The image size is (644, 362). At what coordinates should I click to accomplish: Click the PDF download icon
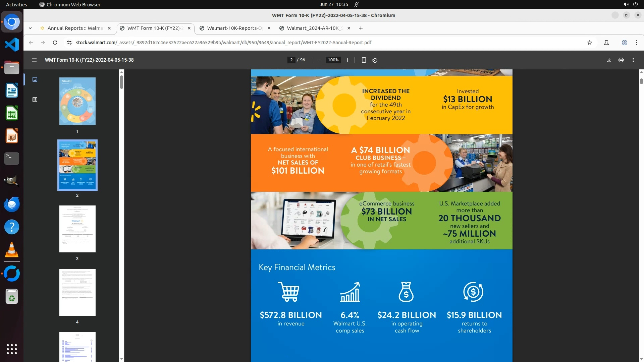click(609, 60)
